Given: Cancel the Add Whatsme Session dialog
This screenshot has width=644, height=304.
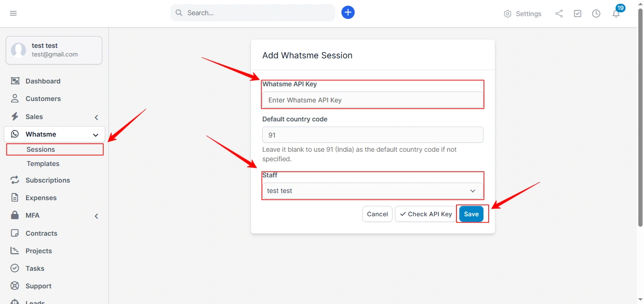Looking at the screenshot, I should tap(377, 214).
